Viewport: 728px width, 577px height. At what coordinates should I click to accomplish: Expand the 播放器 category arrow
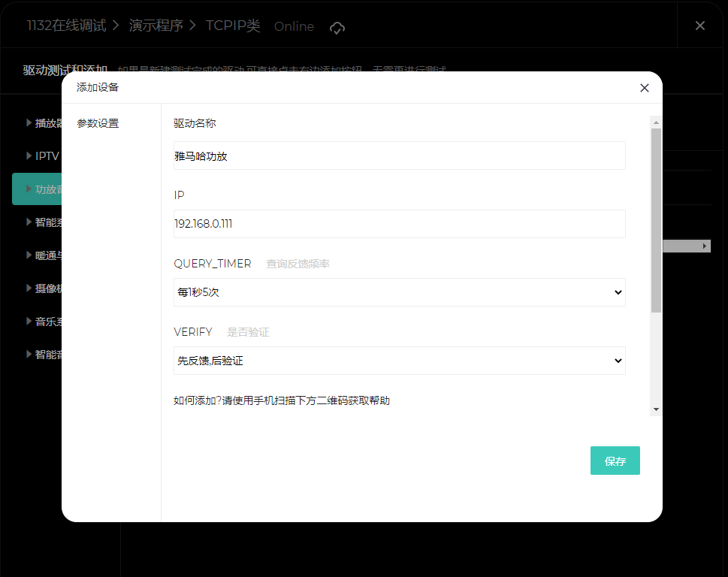(29, 122)
